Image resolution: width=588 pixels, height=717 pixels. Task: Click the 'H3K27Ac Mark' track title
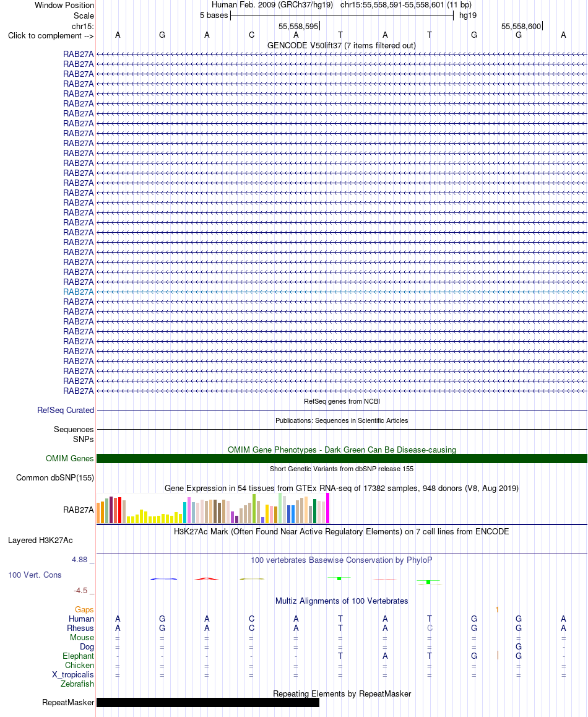coord(342,531)
